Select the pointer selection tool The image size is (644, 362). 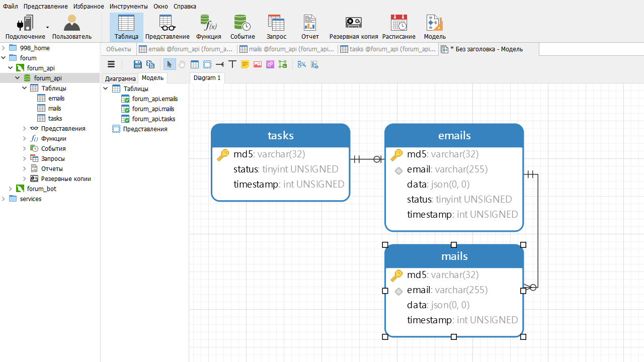coord(169,64)
